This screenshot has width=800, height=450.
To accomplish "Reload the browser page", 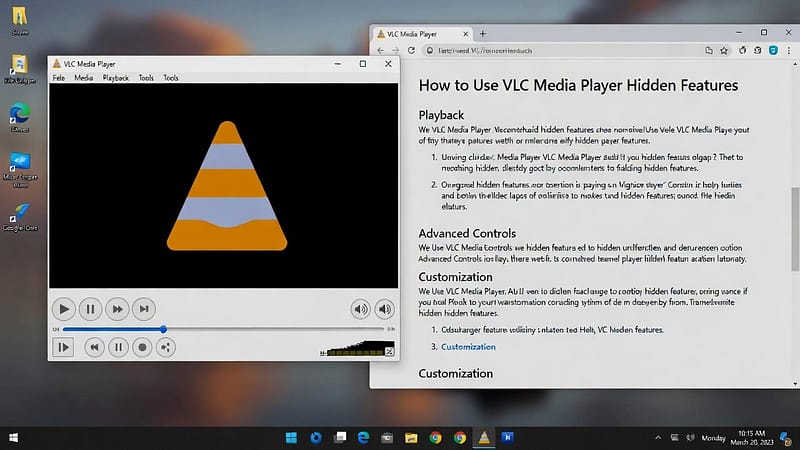I will point(411,51).
